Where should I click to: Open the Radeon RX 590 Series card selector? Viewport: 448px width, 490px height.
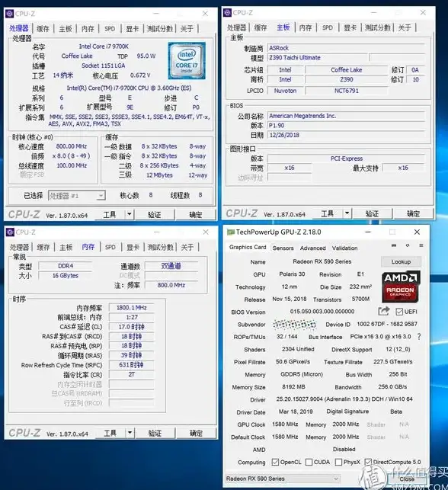point(283,479)
